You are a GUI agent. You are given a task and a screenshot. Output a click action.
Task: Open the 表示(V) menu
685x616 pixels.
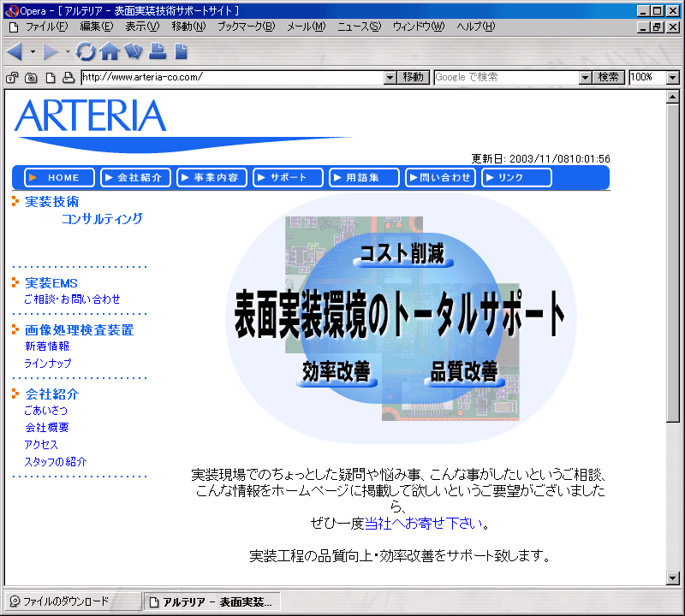tap(142, 27)
